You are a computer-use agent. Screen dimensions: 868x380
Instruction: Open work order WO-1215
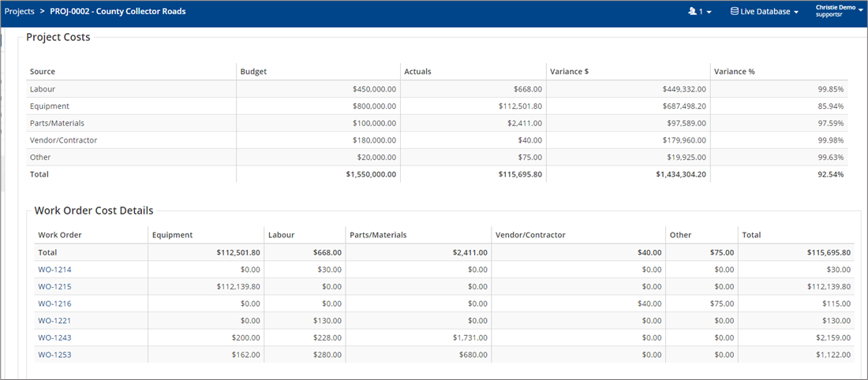(x=54, y=286)
